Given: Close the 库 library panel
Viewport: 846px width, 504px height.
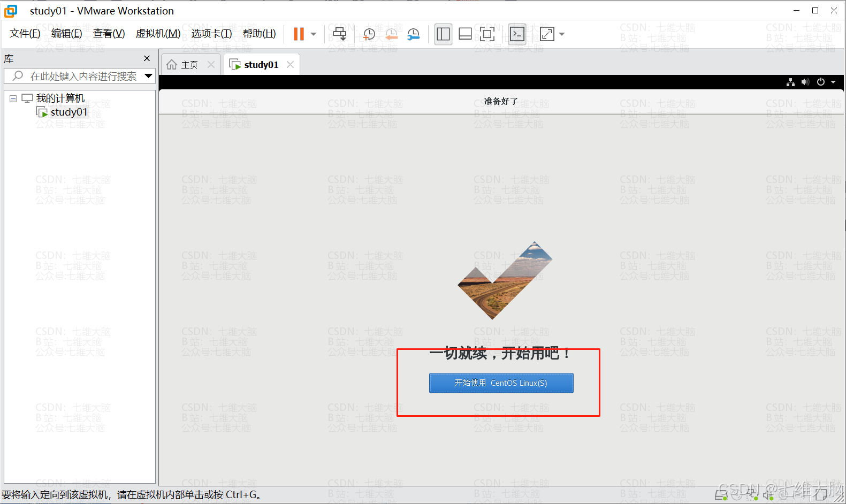Looking at the screenshot, I should (x=147, y=58).
